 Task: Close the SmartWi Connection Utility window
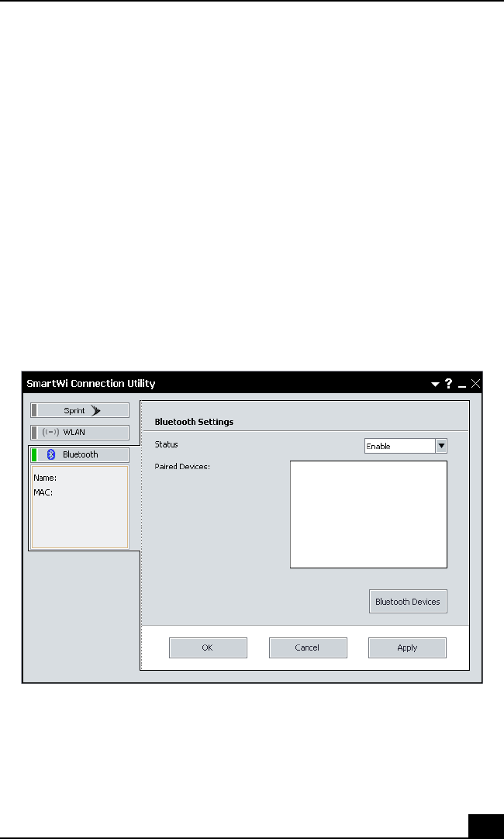click(475, 383)
